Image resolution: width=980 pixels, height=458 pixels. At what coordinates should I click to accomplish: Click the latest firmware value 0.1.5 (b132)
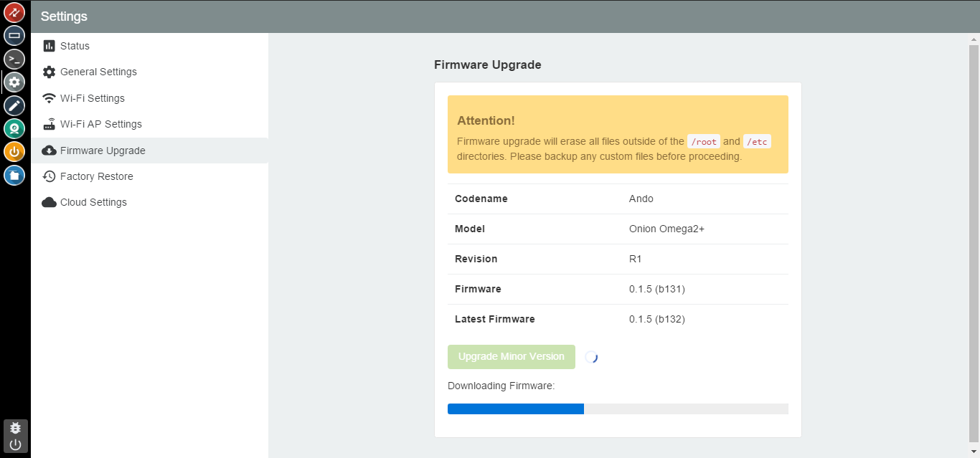pyautogui.click(x=657, y=319)
